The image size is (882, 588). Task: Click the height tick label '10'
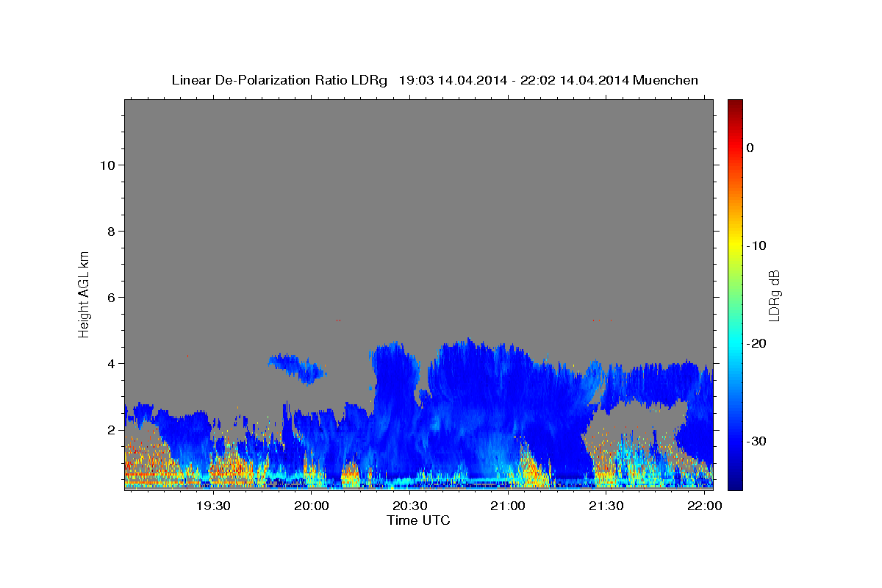[107, 165]
